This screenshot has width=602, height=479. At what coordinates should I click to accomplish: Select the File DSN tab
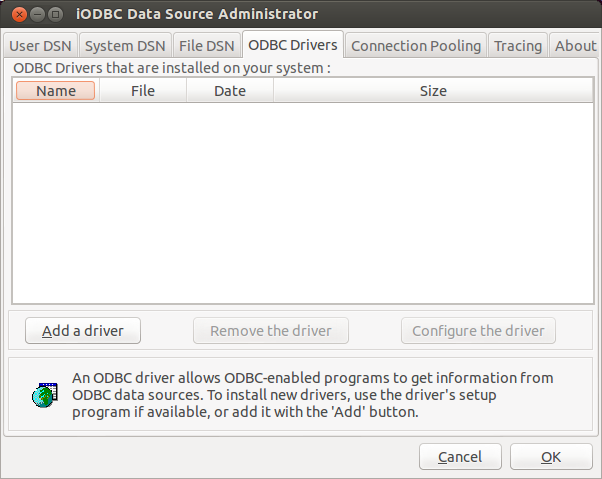click(x=207, y=45)
